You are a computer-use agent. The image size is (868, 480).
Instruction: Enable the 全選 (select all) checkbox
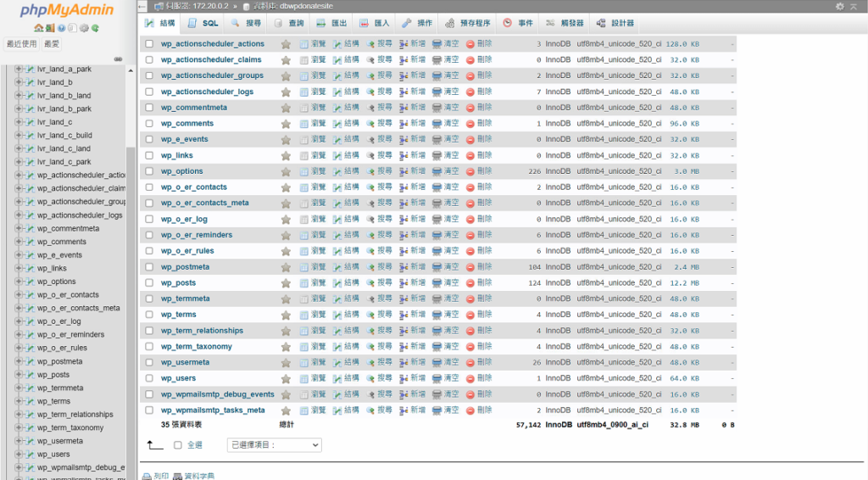coord(178,444)
